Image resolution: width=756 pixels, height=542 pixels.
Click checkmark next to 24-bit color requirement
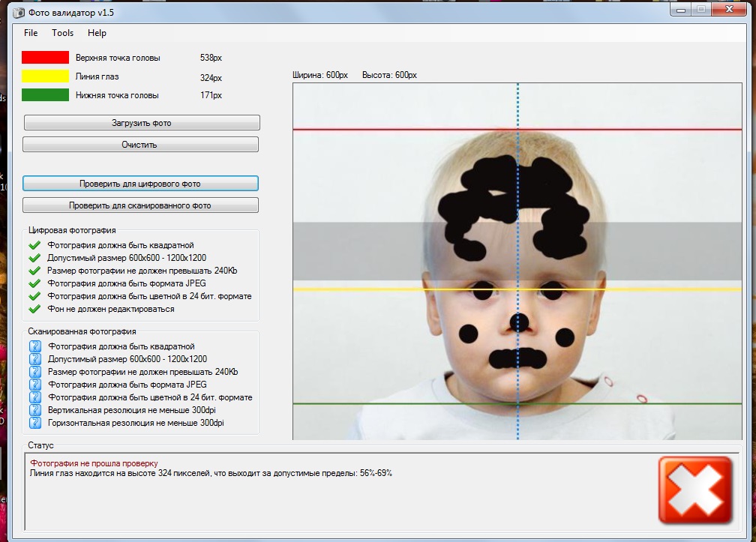tap(34, 296)
